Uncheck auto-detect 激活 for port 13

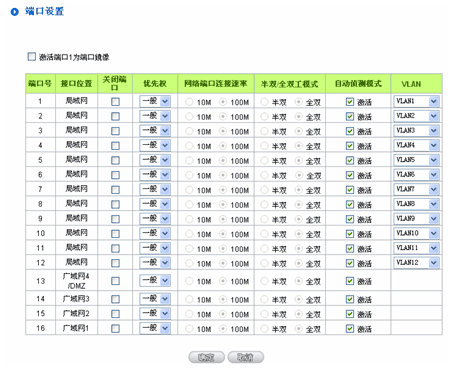coord(349,281)
